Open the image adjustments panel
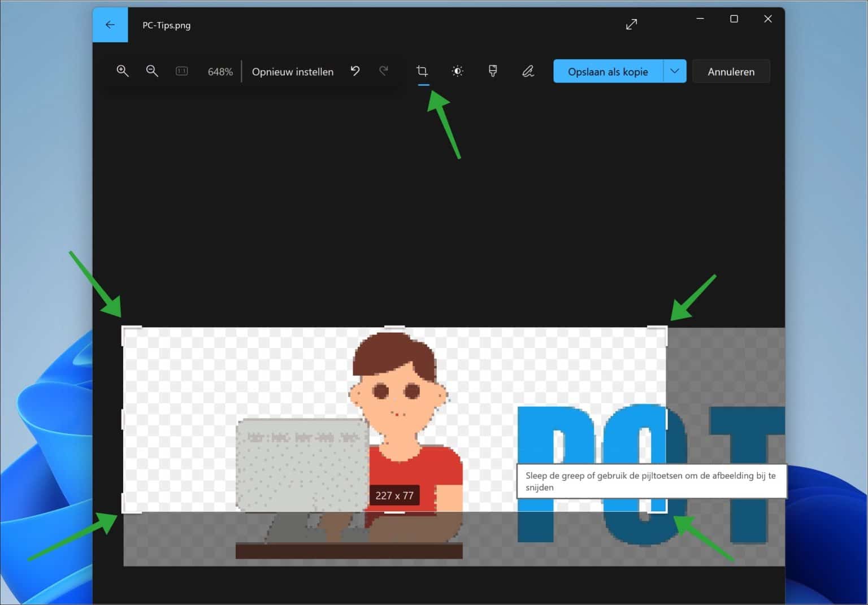Screen dimensions: 868x605 pyautogui.click(x=457, y=71)
